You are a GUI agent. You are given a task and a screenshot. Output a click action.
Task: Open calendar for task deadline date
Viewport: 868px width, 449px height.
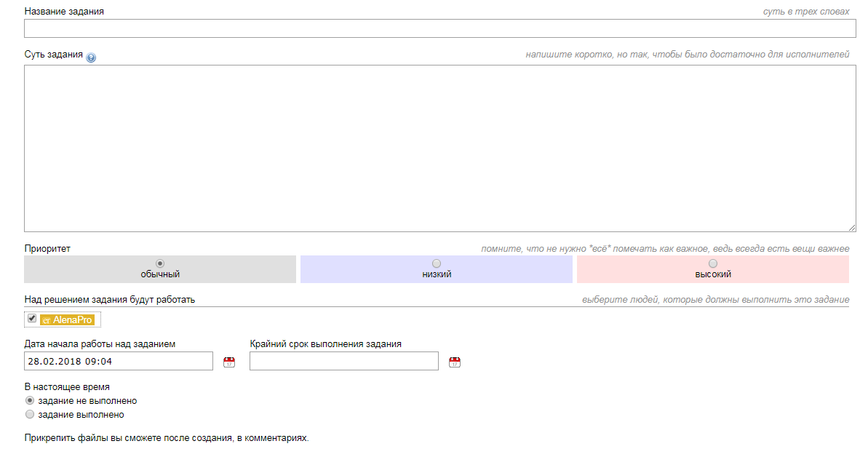pos(455,362)
